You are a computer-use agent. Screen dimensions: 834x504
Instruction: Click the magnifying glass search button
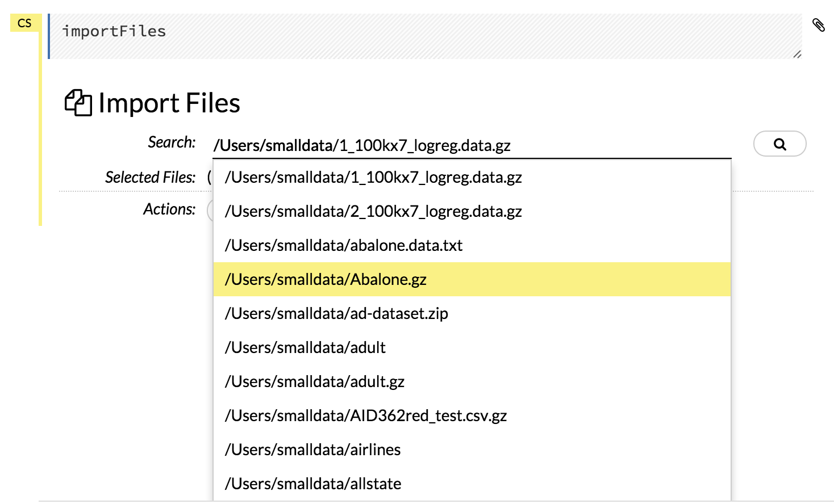point(779,144)
